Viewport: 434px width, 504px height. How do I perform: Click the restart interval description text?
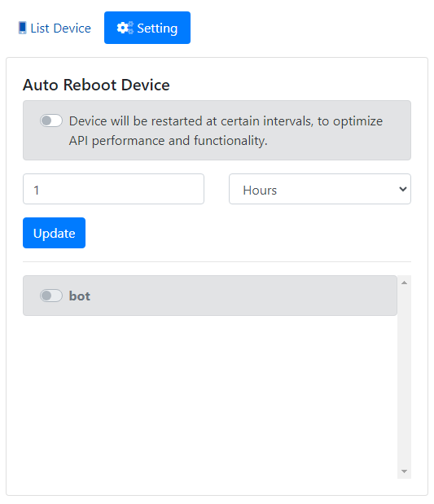(226, 131)
